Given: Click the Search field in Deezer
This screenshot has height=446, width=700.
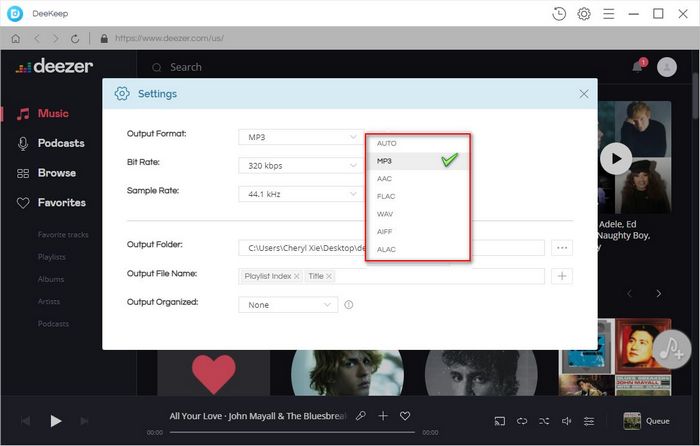Looking at the screenshot, I should pyautogui.click(x=185, y=67).
